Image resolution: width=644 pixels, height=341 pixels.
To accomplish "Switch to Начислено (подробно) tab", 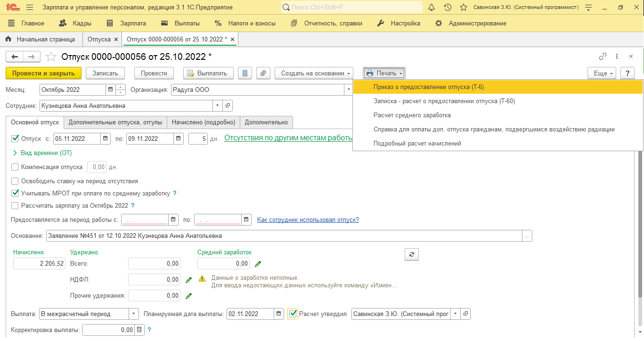I will coord(203,122).
